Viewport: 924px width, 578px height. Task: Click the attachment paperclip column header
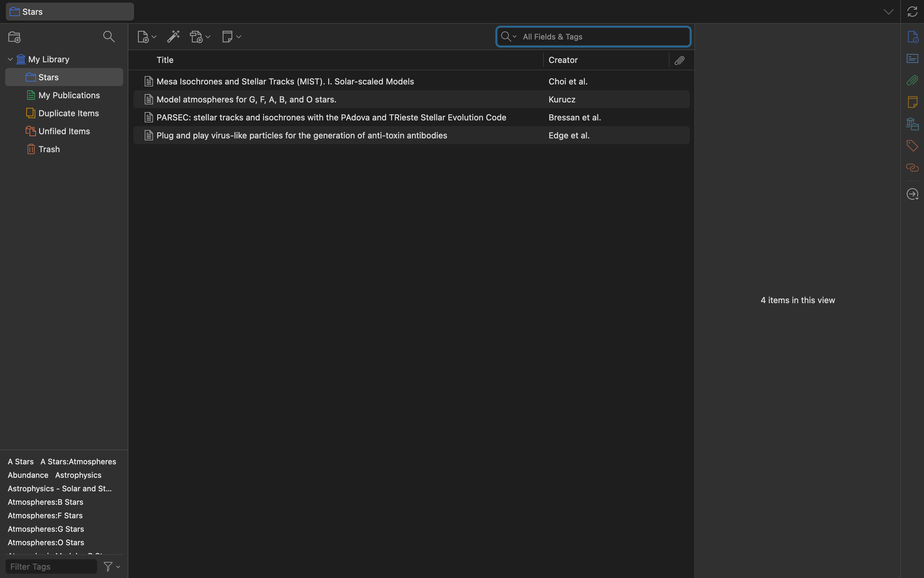pos(680,60)
